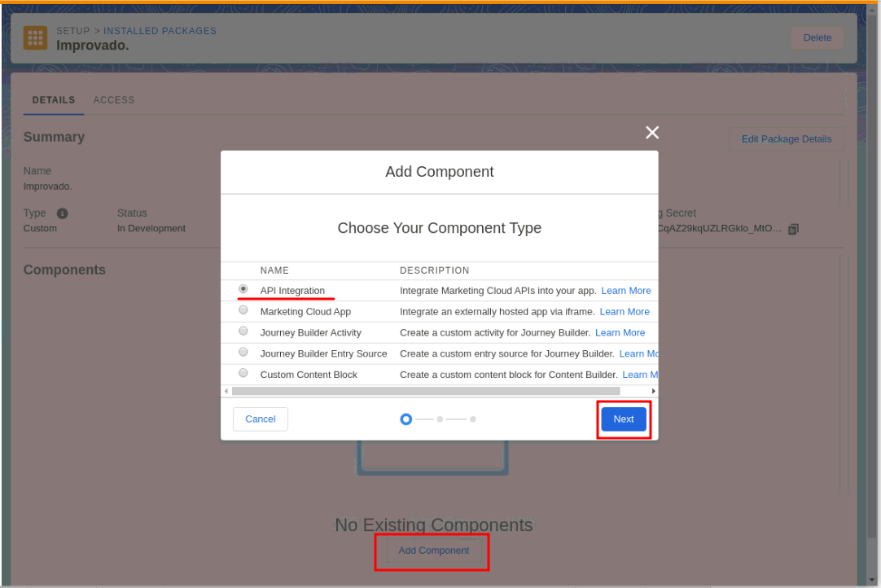The width and height of the screenshot is (881, 588).
Task: Click the scroll right arrow of component list
Action: [654, 391]
